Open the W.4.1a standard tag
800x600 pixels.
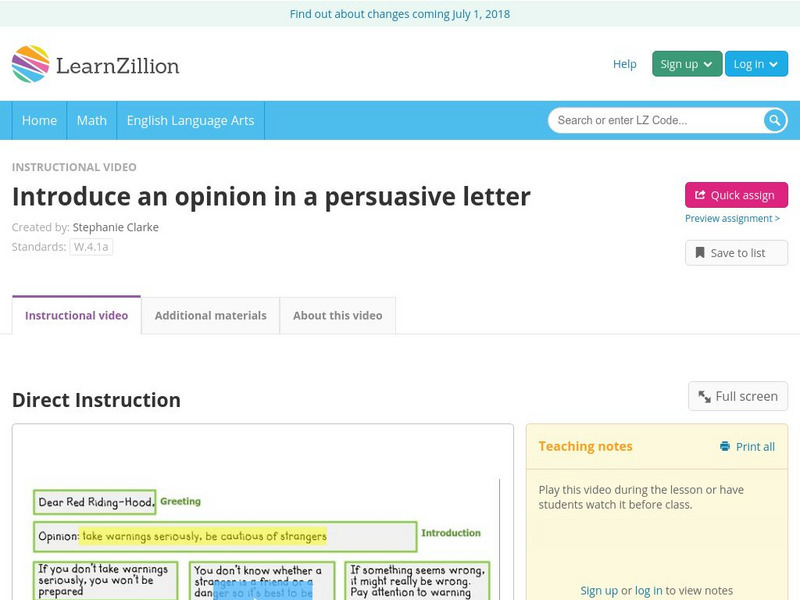(x=91, y=247)
